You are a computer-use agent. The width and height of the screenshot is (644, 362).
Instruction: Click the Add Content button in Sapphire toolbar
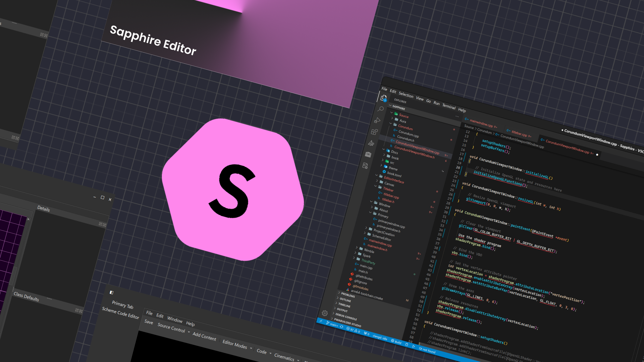tap(204, 336)
